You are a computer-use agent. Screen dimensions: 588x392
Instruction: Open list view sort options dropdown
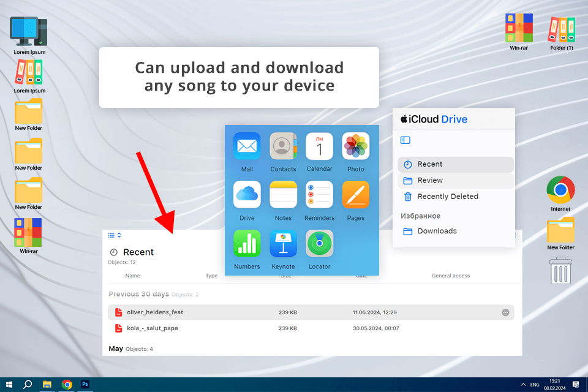click(x=115, y=235)
